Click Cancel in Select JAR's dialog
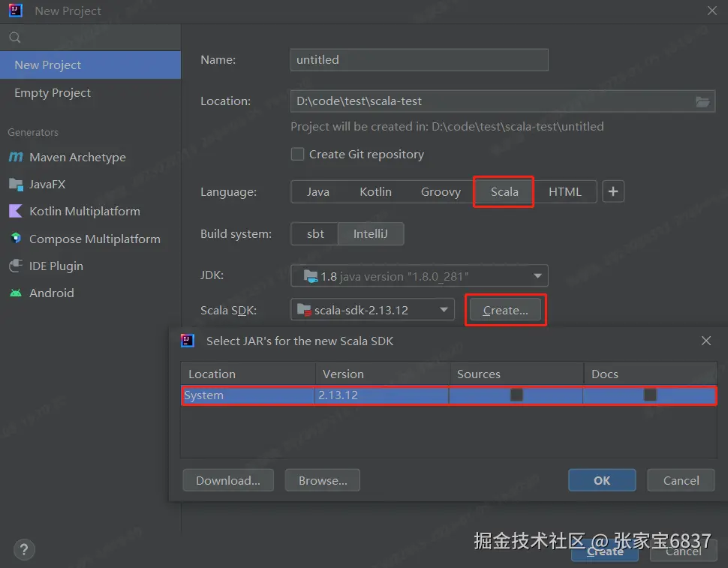 point(681,480)
